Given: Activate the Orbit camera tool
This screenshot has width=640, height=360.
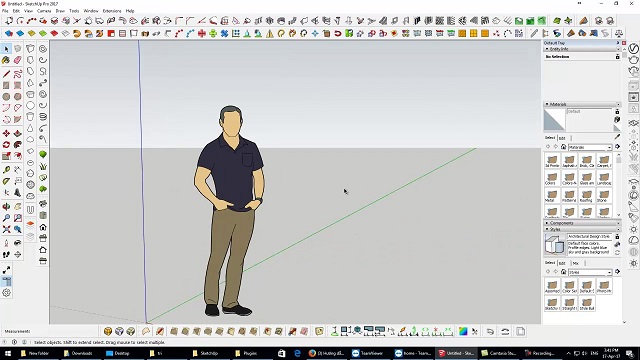Looking at the screenshot, I should tap(6, 207).
